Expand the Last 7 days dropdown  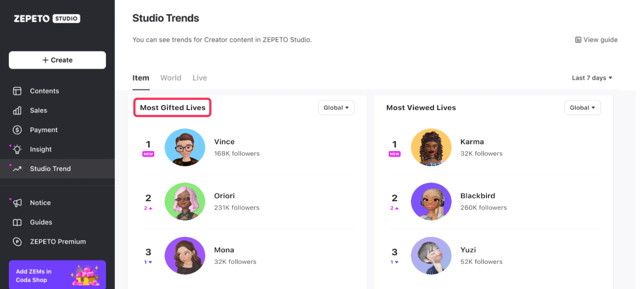(592, 78)
